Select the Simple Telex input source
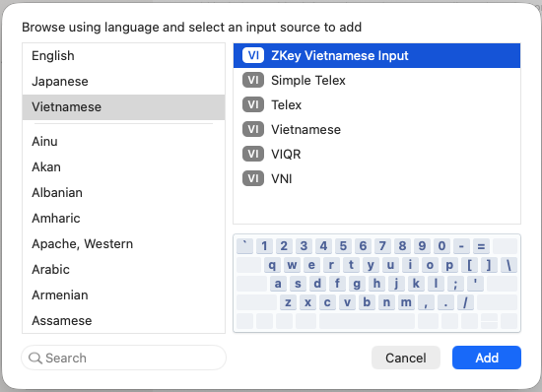 point(376,80)
